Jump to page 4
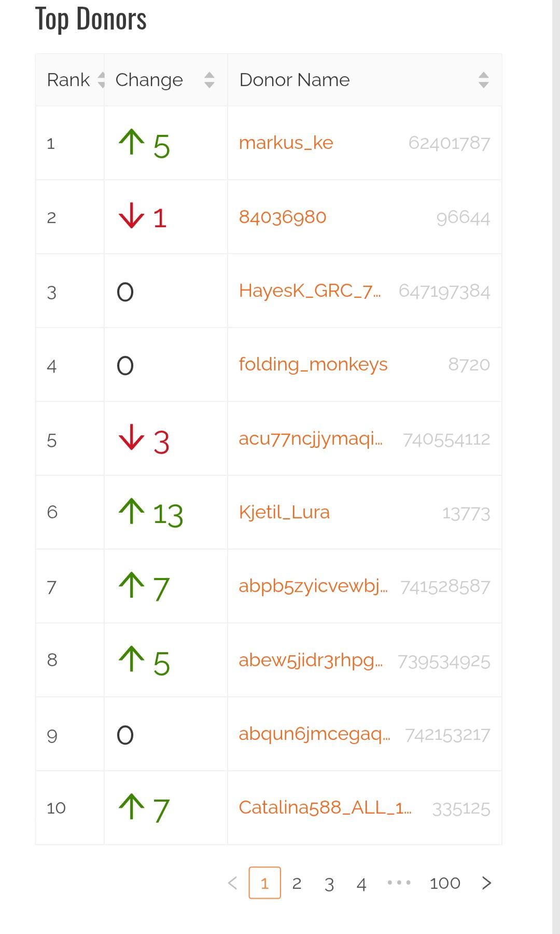 361,883
